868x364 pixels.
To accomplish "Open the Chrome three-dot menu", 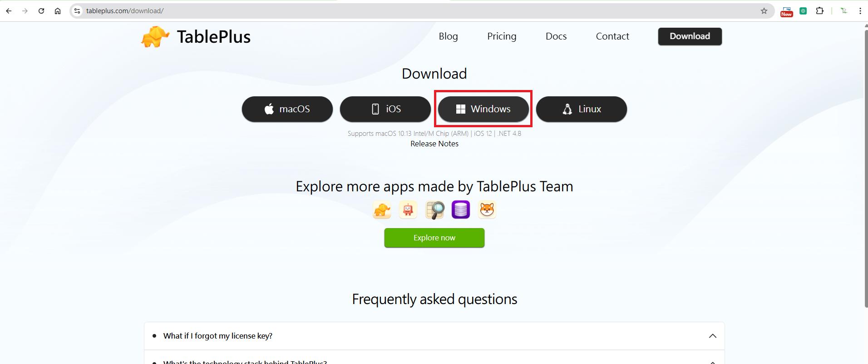I will [860, 11].
